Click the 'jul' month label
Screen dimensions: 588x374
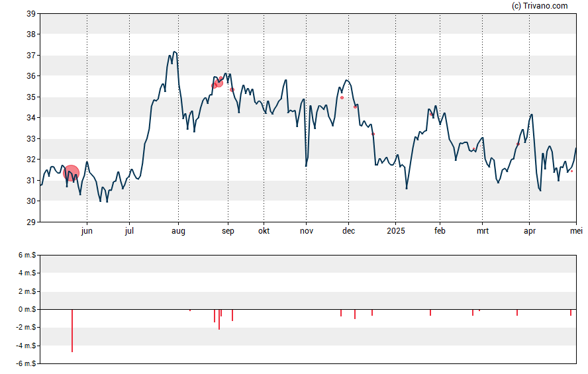coord(129,231)
